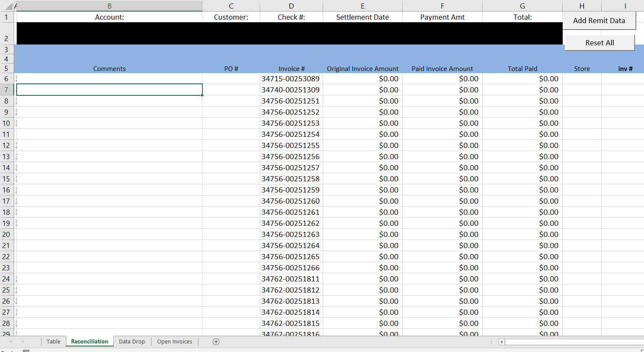Select column B header
This screenshot has width=644, height=352.
110,6
